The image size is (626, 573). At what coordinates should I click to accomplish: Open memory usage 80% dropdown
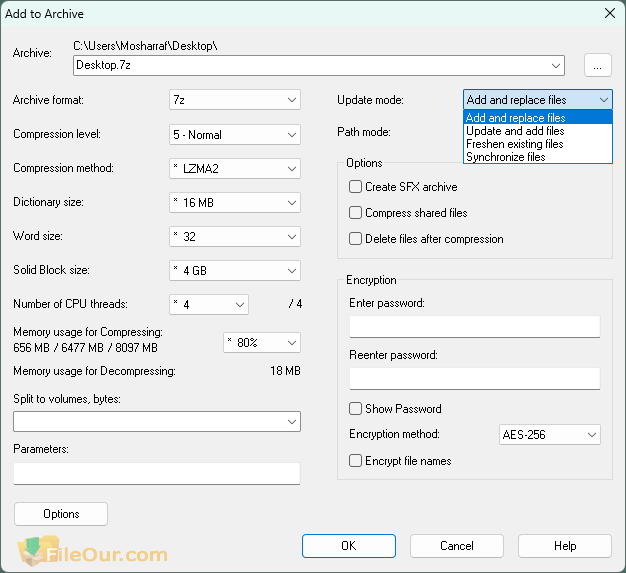[x=262, y=342]
